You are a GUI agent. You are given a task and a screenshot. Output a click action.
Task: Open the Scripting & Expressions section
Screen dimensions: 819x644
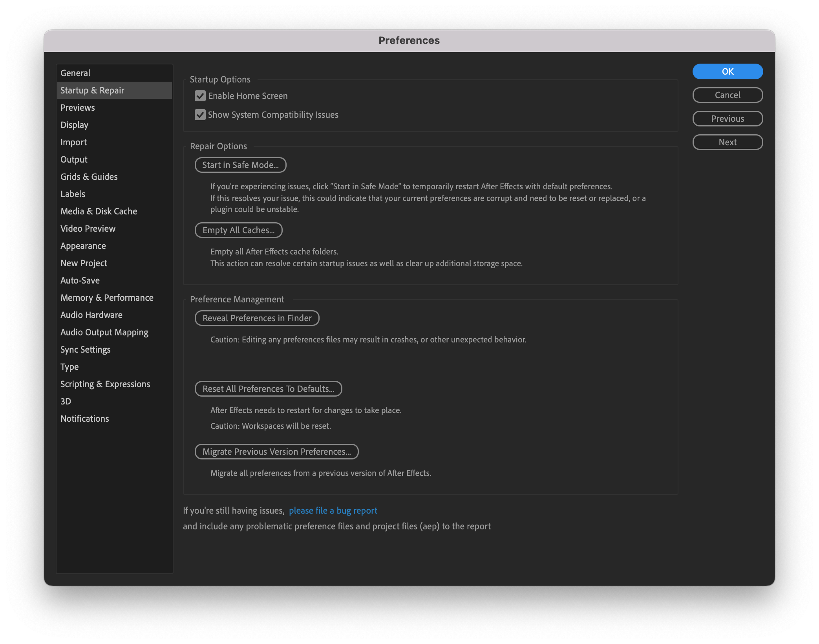[x=105, y=384]
